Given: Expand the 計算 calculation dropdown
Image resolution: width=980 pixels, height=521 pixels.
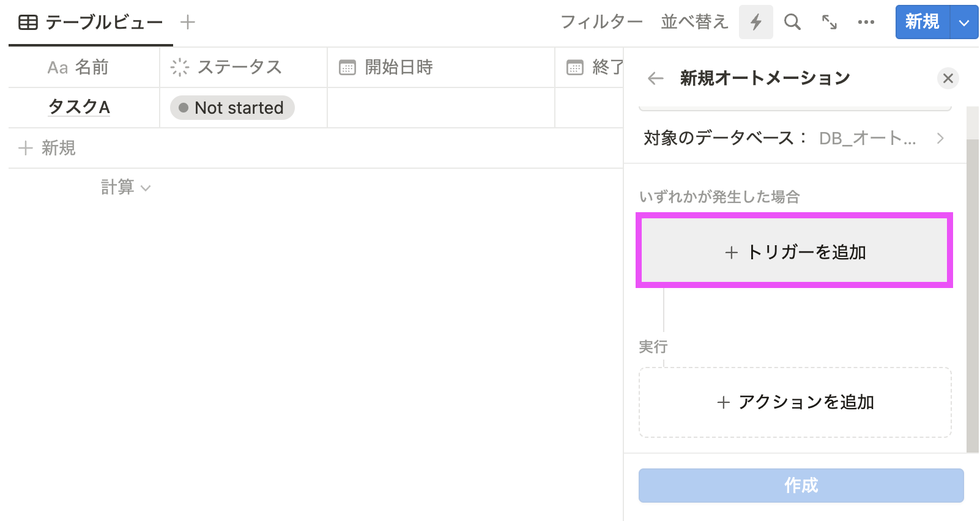Looking at the screenshot, I should (125, 187).
